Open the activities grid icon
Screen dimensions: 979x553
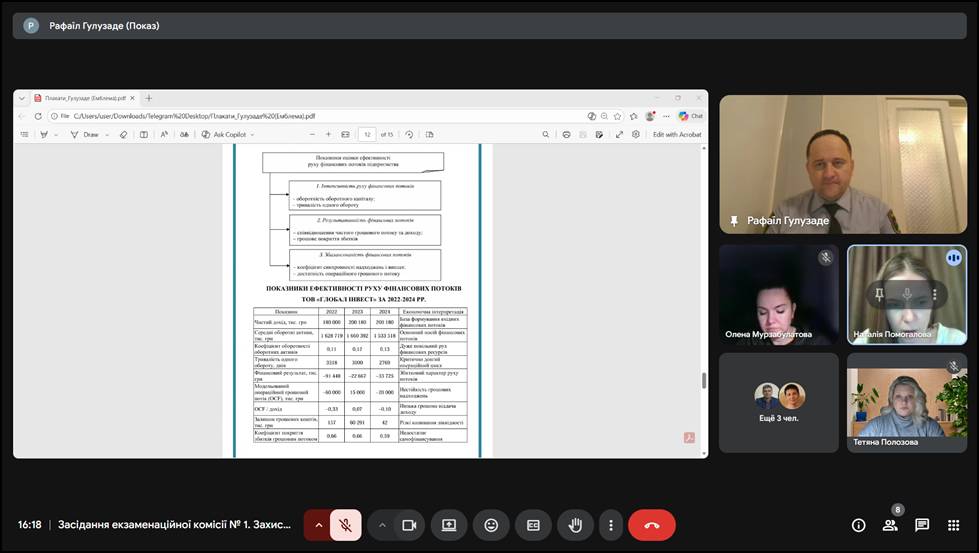(954, 525)
